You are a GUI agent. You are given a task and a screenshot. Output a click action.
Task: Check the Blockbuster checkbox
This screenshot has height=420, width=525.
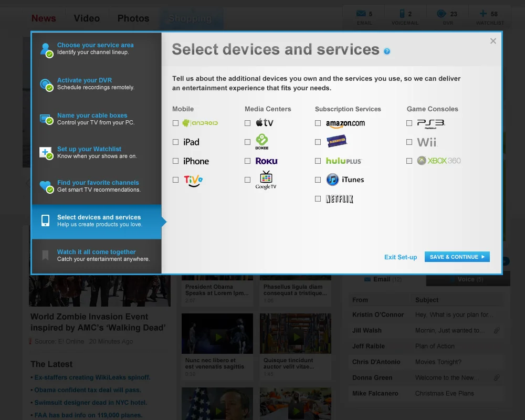point(318,142)
